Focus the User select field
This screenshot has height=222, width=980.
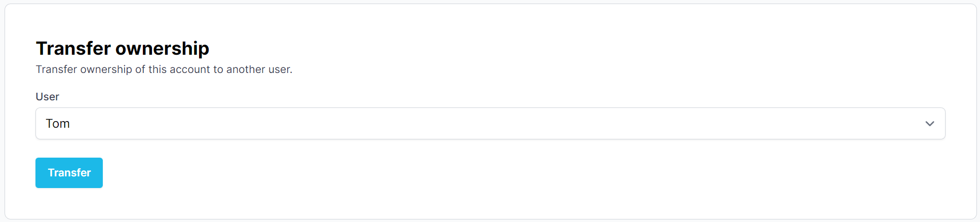tap(490, 123)
